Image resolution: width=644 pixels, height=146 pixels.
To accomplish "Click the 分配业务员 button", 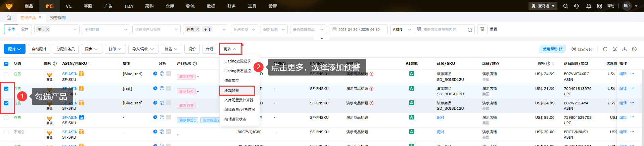I will (x=65, y=49).
